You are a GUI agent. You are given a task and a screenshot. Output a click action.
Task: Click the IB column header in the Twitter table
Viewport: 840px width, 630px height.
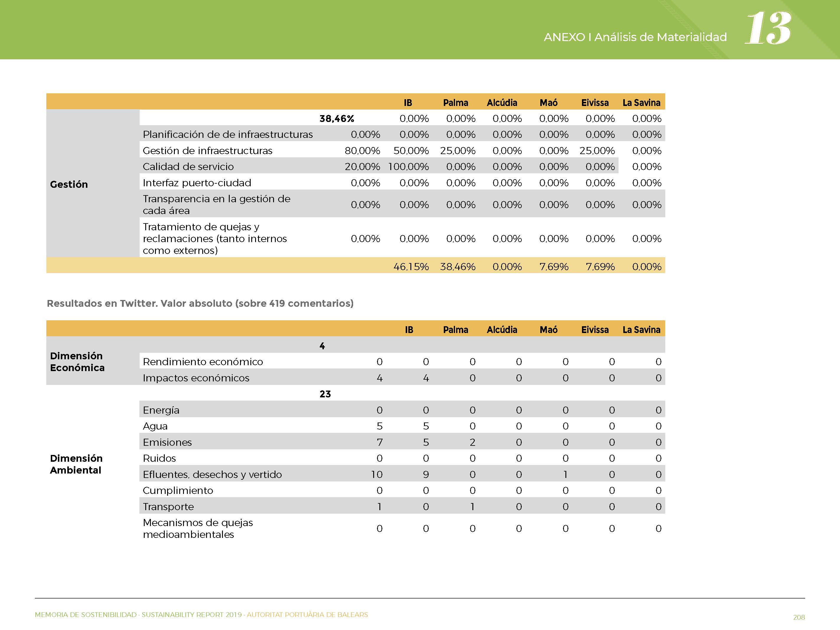pyautogui.click(x=409, y=330)
